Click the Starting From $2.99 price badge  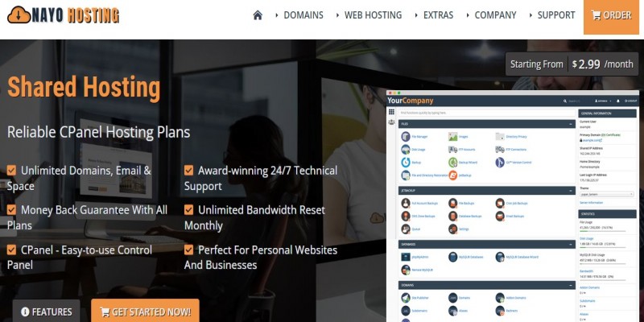572,64
